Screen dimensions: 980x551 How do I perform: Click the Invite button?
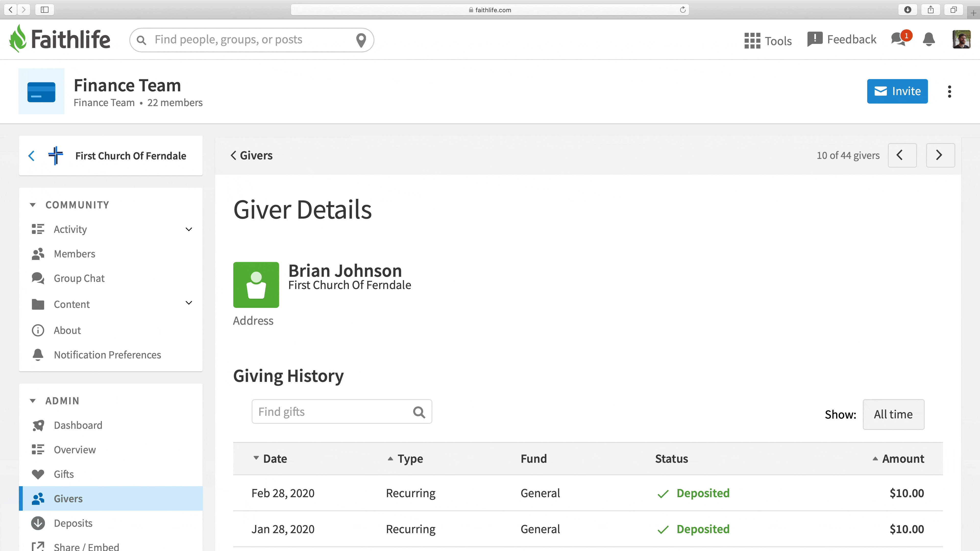[897, 91]
